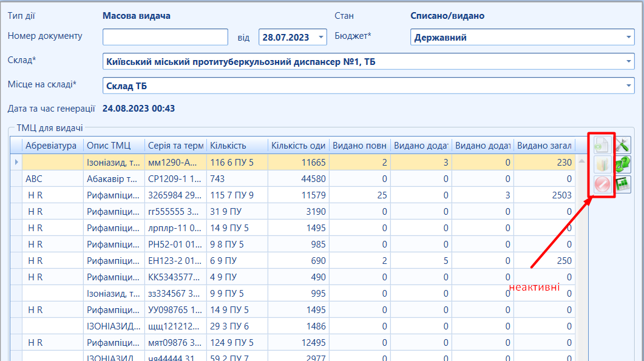Screen dimensions: 644x361
Task: Click the row indicator arrow of the first row
Action: 16,162
